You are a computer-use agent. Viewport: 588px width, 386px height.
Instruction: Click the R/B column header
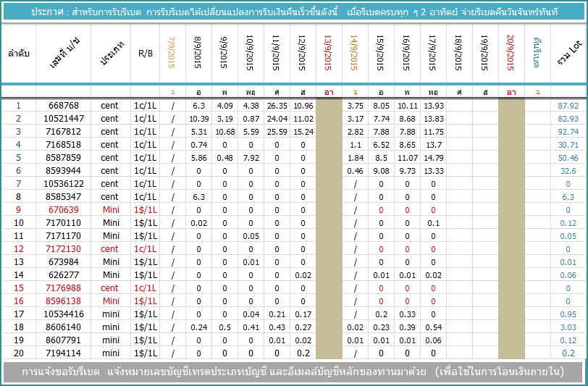145,54
